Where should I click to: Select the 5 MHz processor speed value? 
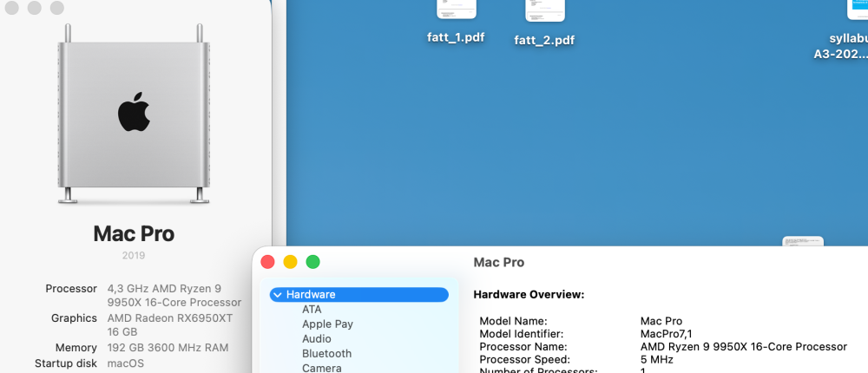pyautogui.click(x=656, y=360)
